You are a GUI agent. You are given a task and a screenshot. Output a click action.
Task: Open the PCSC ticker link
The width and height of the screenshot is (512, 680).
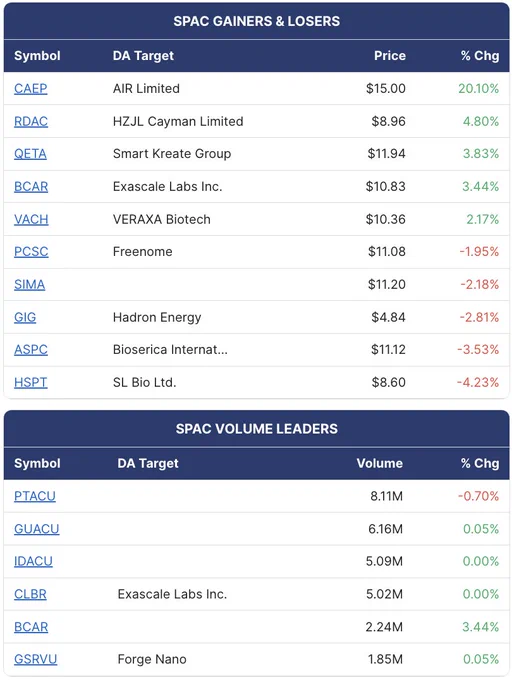tap(31, 252)
